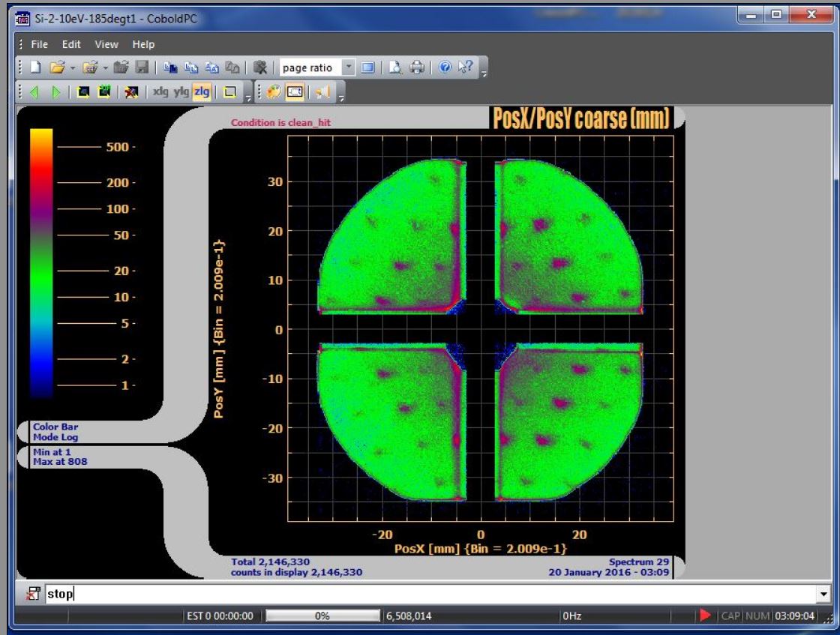Viewport: 840px width, 635px height.
Task: Open the Edit menu
Action: coord(71,44)
